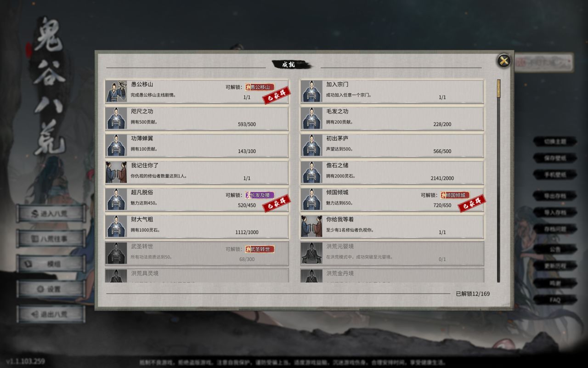Viewport: 588px width, 368px height.
Task: Click the 你给我等着 achievement portrait icon
Action: tap(312, 226)
